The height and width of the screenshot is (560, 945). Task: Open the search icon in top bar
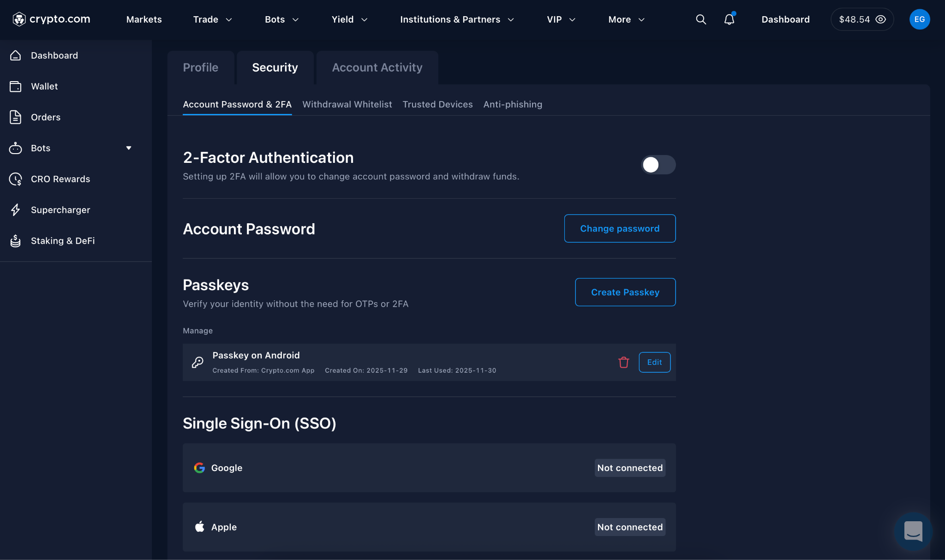click(700, 19)
